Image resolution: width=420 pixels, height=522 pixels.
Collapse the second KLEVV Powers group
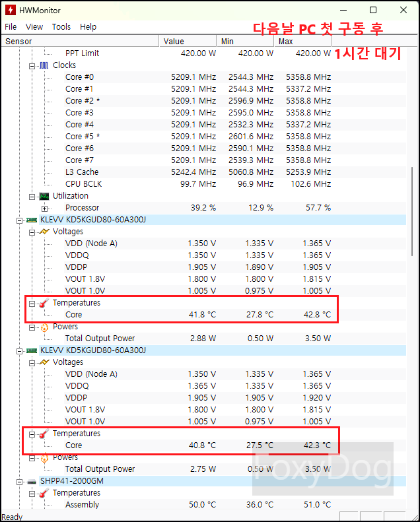click(32, 459)
